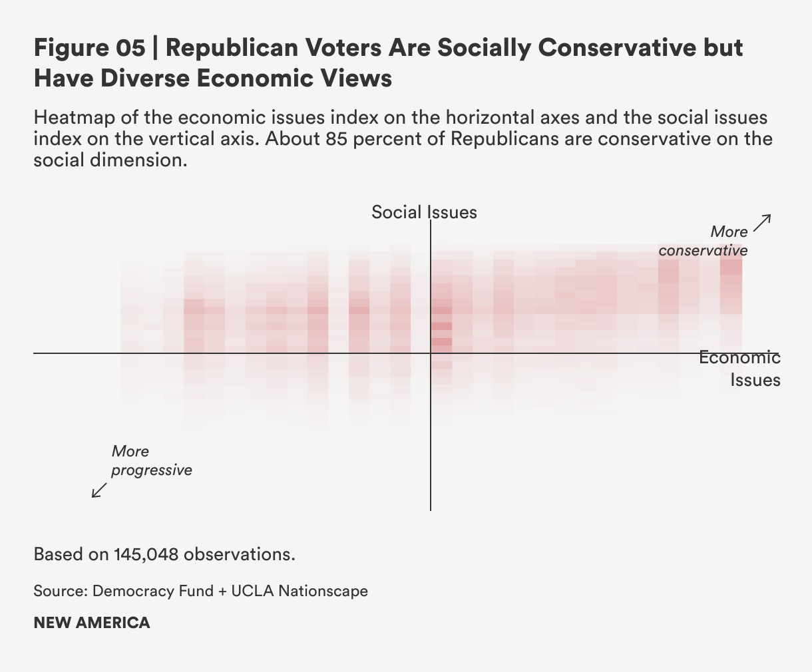Click the dark red cell at heatmap's top-right corner
The height and width of the screenshot is (672, 812).
click(731, 266)
